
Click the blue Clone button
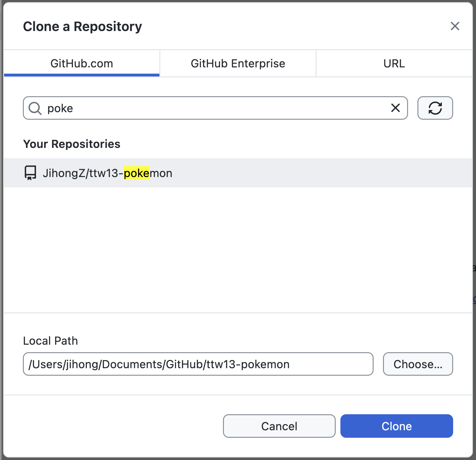tap(396, 426)
